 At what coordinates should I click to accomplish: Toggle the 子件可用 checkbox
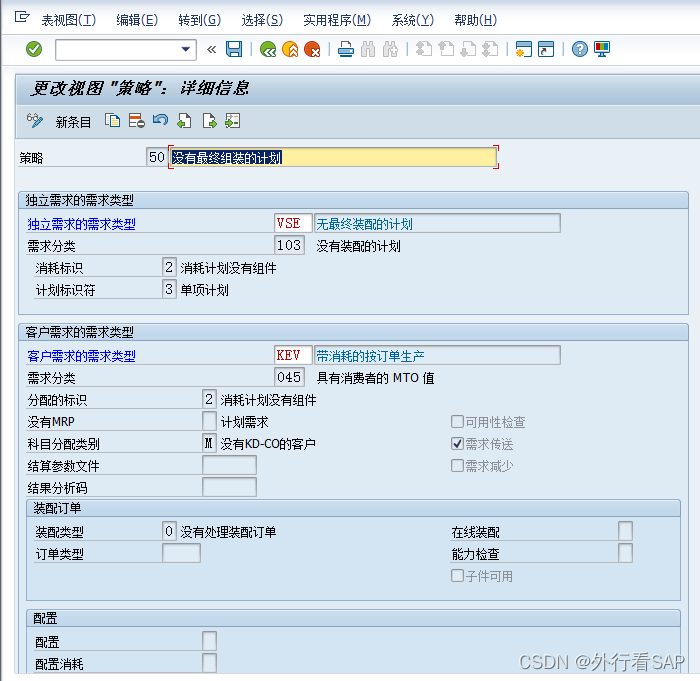(x=457, y=576)
